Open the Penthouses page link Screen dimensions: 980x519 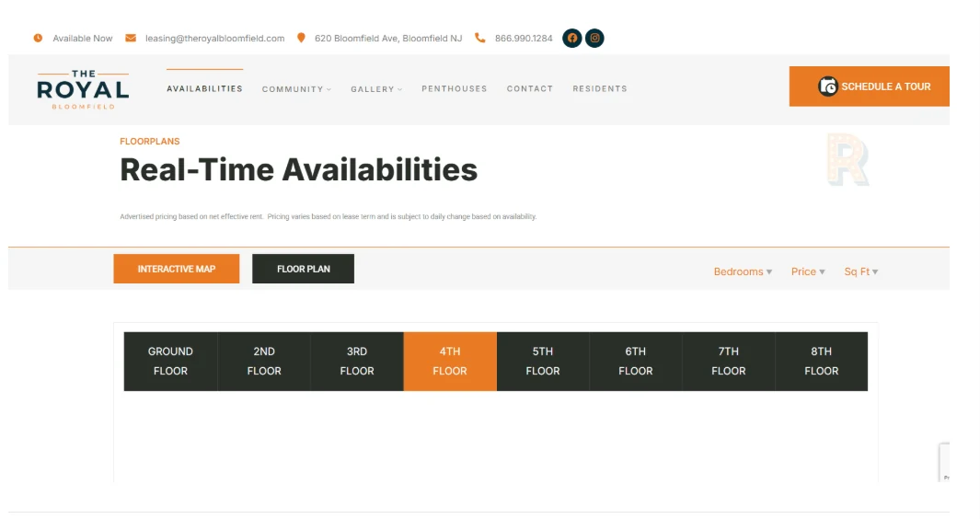[x=455, y=88]
